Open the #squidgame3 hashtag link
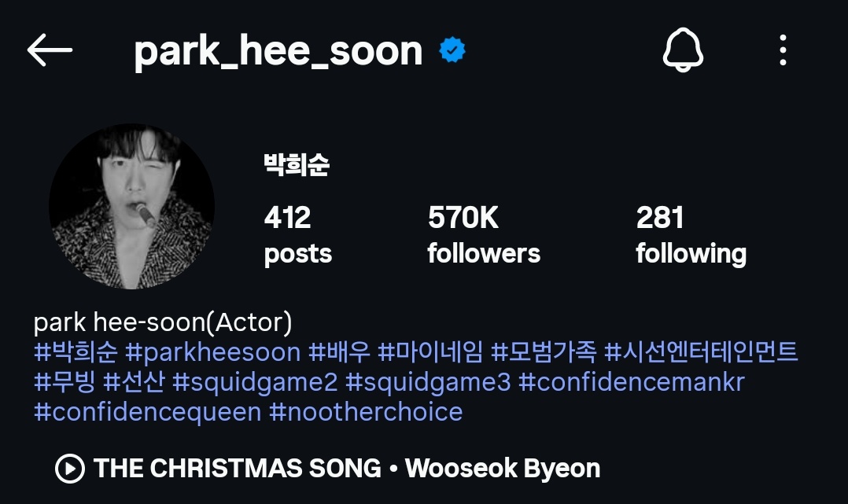The width and height of the screenshot is (848, 504). point(428,382)
